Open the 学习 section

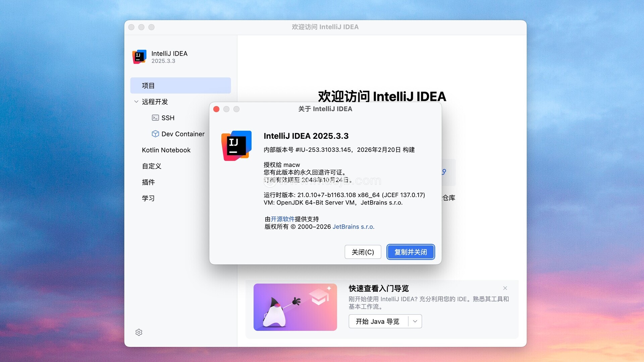(148, 198)
